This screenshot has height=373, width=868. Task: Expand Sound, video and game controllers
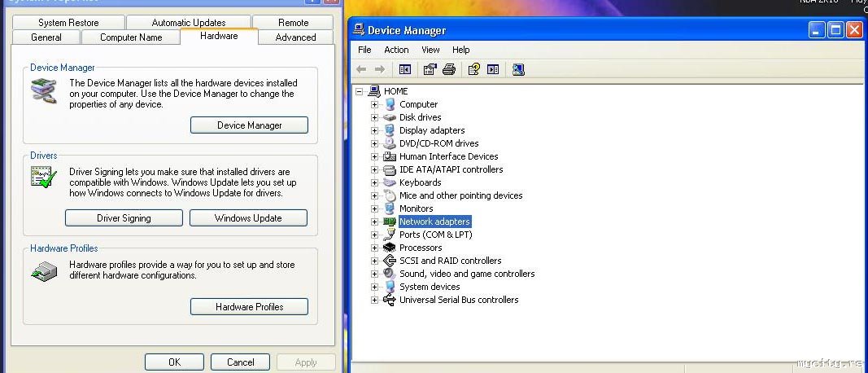[x=375, y=274]
